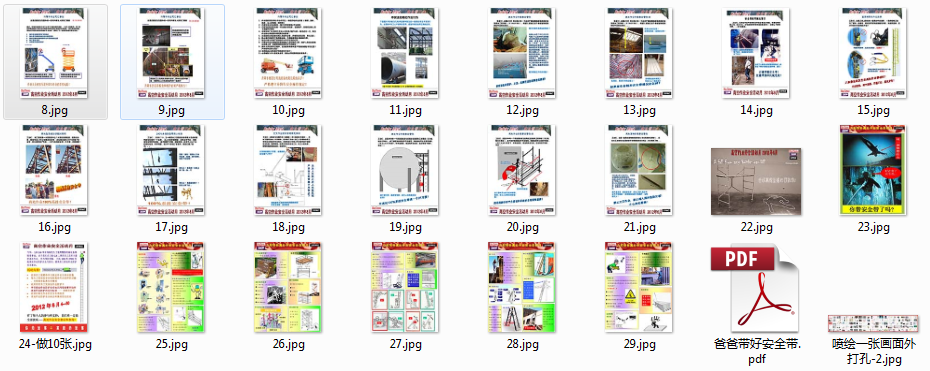Select the 11.jpg thumbnail
The image size is (930, 371).
coord(406,53)
